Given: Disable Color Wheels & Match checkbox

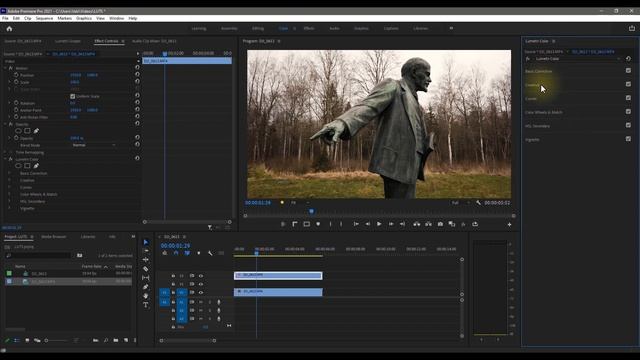Looking at the screenshot, I should tap(628, 111).
